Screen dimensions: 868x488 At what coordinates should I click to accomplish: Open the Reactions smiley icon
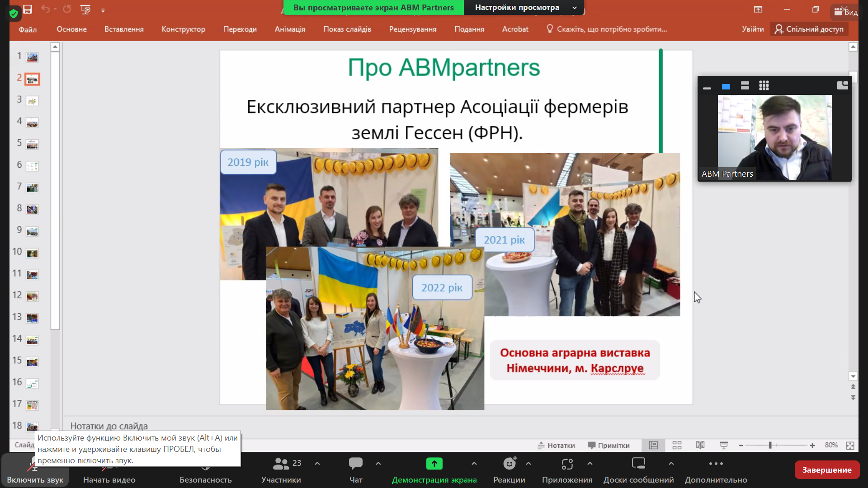pyautogui.click(x=509, y=464)
